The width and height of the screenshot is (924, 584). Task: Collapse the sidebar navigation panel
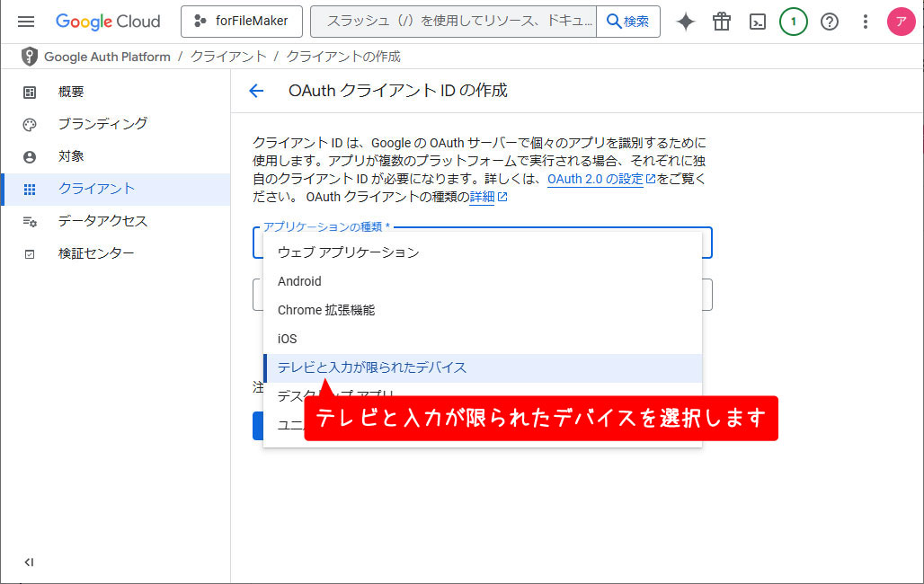coord(29,562)
